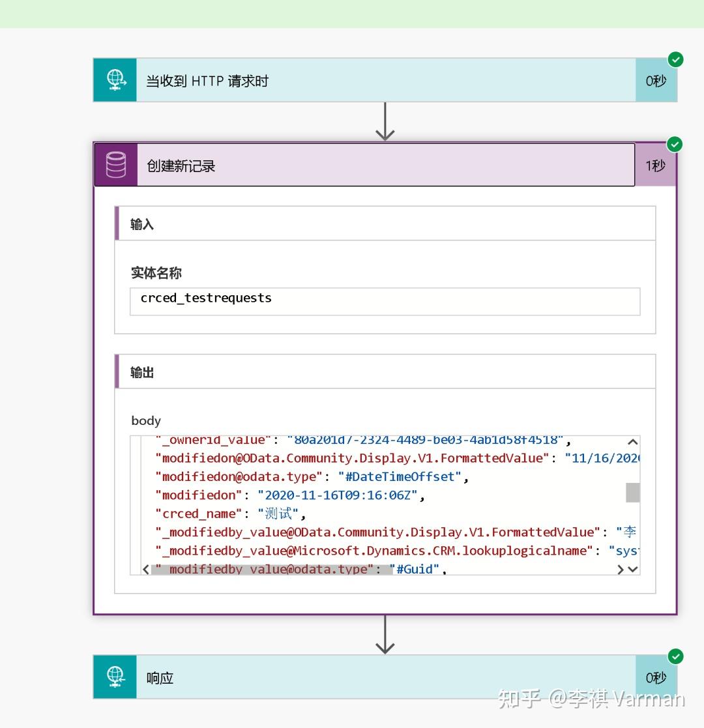
Task: Click success checkmark on 响应 step
Action: click(675, 656)
